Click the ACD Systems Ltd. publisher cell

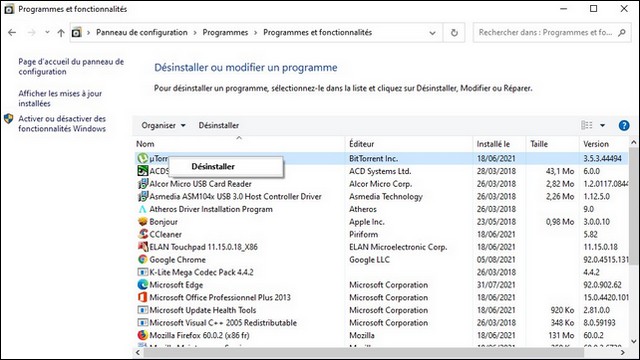tap(380, 171)
